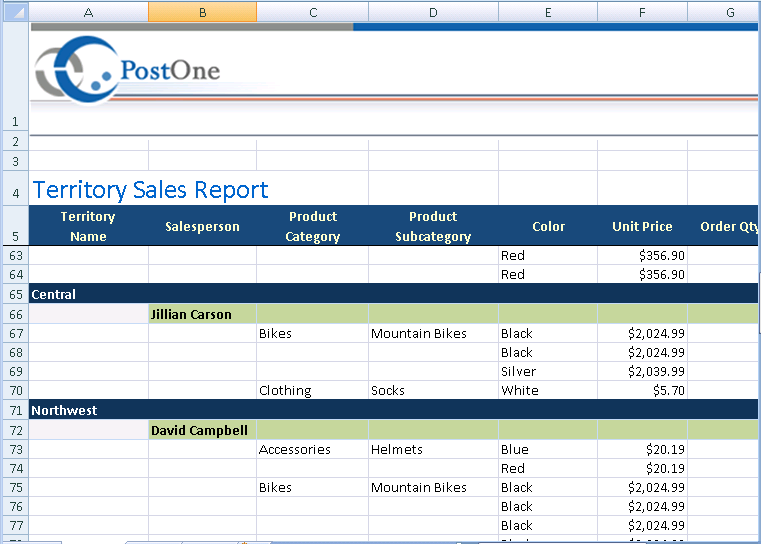Select Bikes cell in row 75
761x544 pixels.
click(313, 487)
